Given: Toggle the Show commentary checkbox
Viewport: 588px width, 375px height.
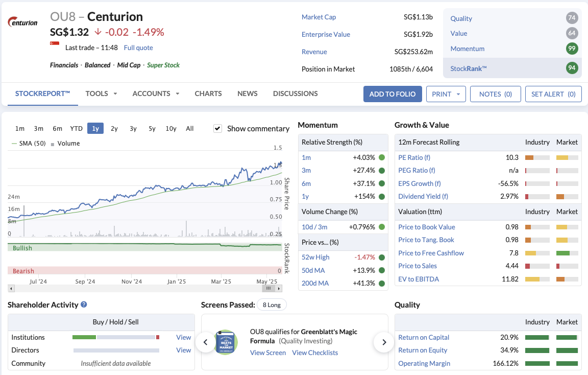Looking at the screenshot, I should click(x=217, y=128).
